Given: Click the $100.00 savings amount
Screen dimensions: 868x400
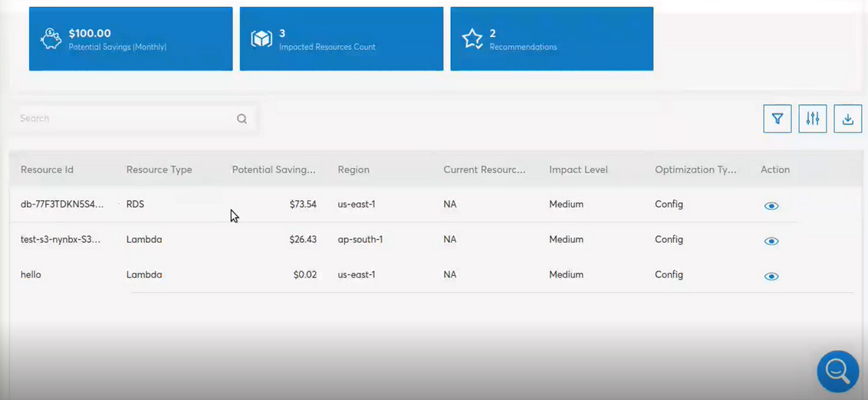Looking at the screenshot, I should (90, 33).
